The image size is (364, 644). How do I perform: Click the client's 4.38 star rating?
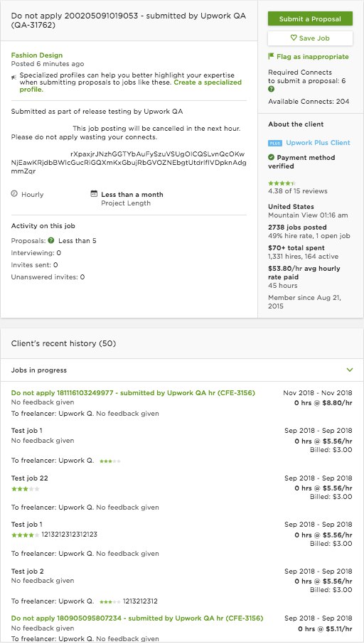pyautogui.click(x=282, y=183)
